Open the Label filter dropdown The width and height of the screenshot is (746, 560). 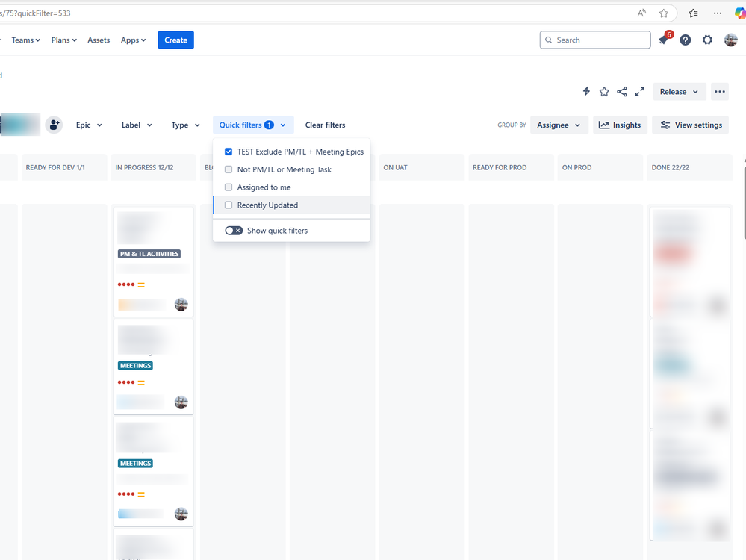137,125
